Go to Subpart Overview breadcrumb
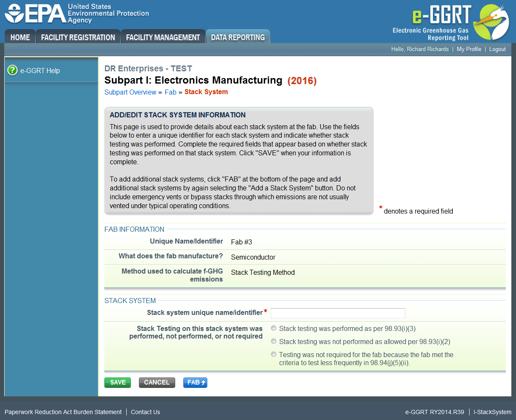Image resolution: width=516 pixels, height=420 pixels. (x=130, y=92)
